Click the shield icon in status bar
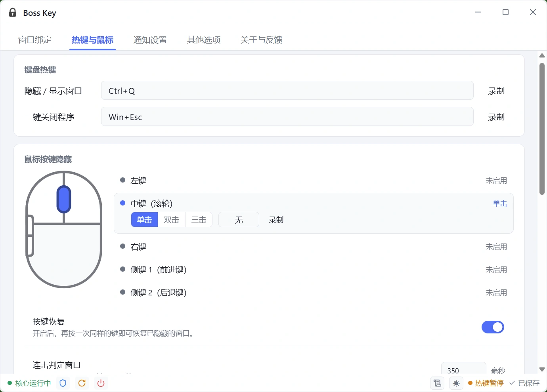The image size is (547, 392). (63, 383)
